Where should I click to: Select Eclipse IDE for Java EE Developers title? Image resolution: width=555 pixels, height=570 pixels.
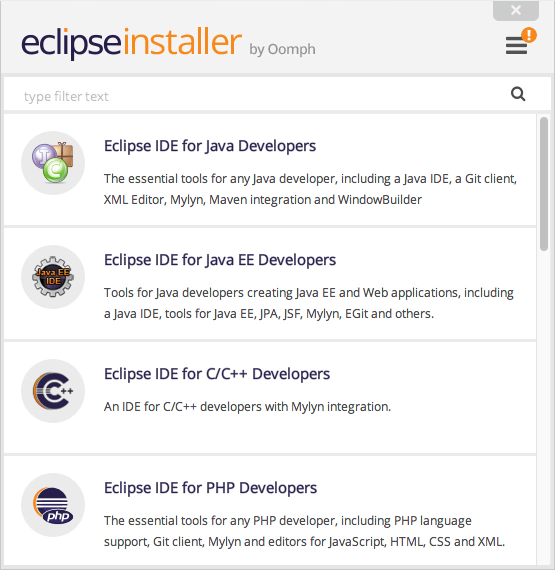220,260
